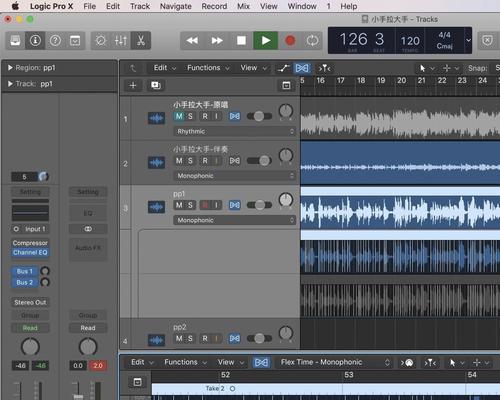This screenshot has width=500, height=400.
Task: Click the pp2 track waveform icon
Action: tap(156, 340)
